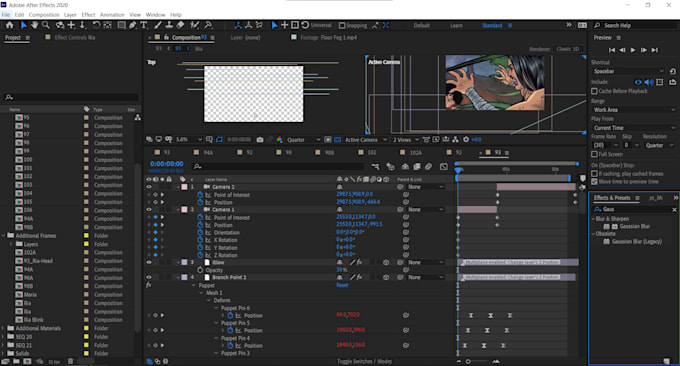Select the Hand tool
Screen dimensions: 680x366
(34, 25)
